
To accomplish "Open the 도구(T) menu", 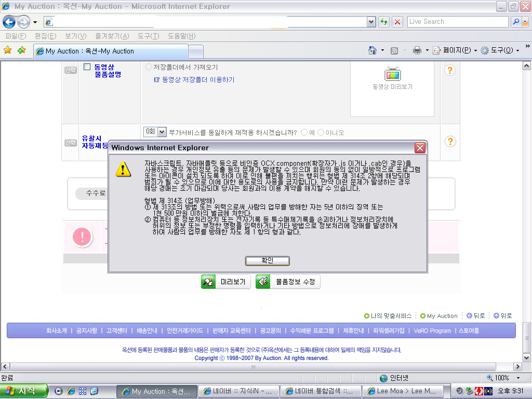I will click(x=148, y=36).
